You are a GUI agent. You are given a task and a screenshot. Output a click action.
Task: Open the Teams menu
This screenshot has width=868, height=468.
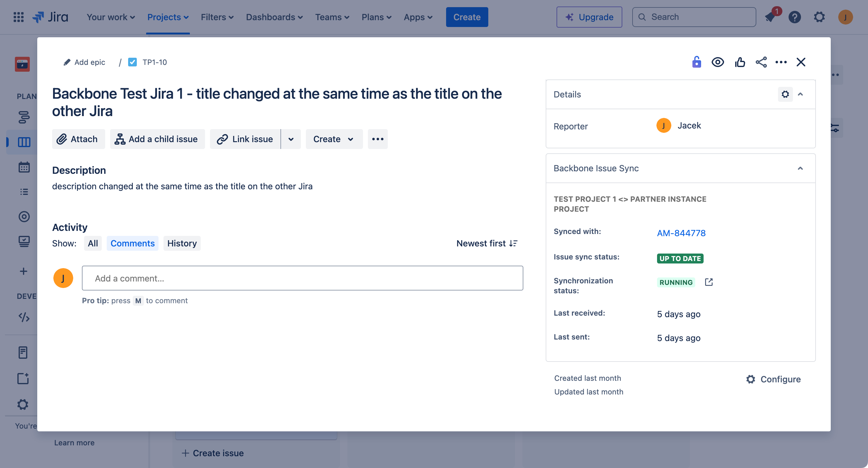[332, 17]
